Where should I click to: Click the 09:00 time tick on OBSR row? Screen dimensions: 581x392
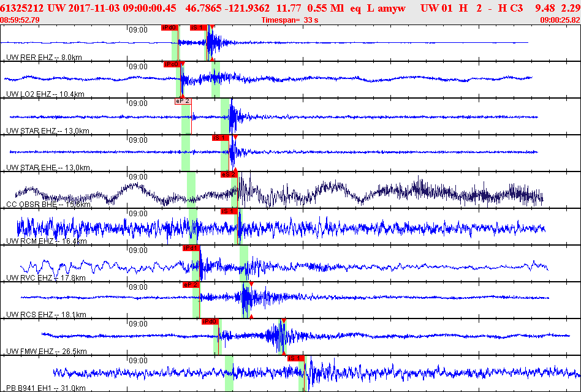[x=138, y=177]
